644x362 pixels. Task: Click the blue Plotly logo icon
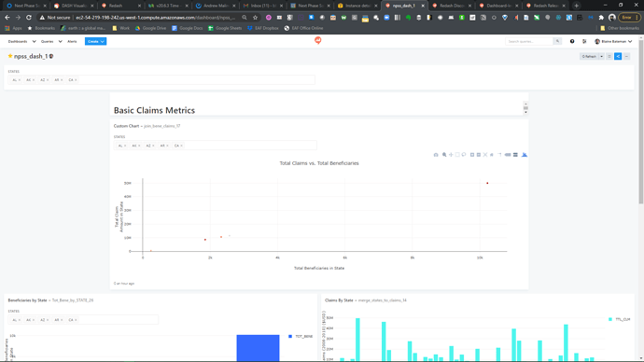[x=525, y=155]
